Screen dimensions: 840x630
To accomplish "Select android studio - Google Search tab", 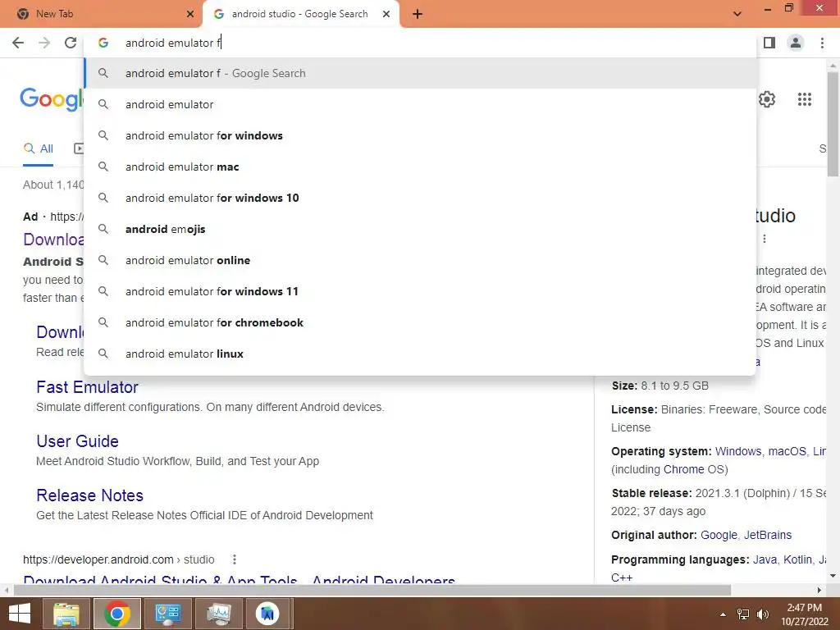I will pyautogui.click(x=300, y=14).
